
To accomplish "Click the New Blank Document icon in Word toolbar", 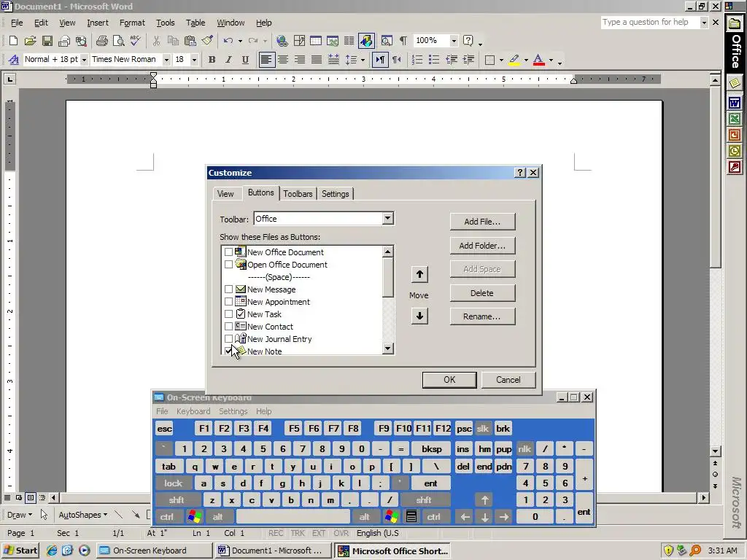I will point(13,41).
